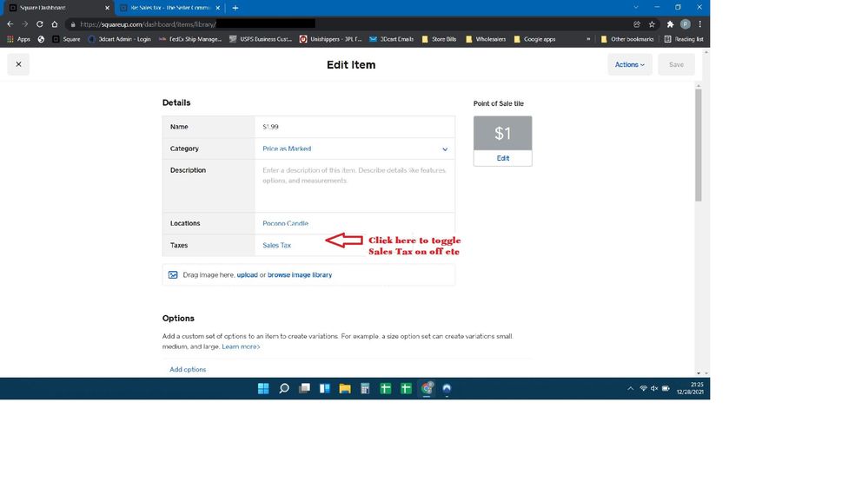Click the image icon in the upload area
This screenshot has width=868, height=488.
(x=173, y=275)
